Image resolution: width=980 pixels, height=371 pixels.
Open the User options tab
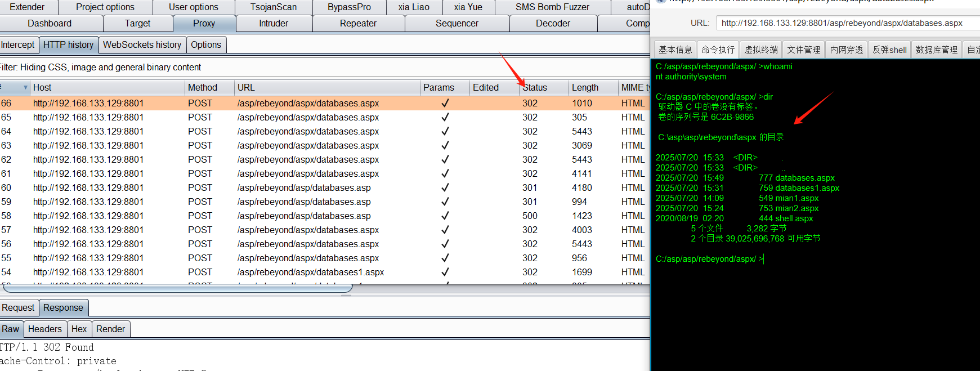[x=193, y=7]
